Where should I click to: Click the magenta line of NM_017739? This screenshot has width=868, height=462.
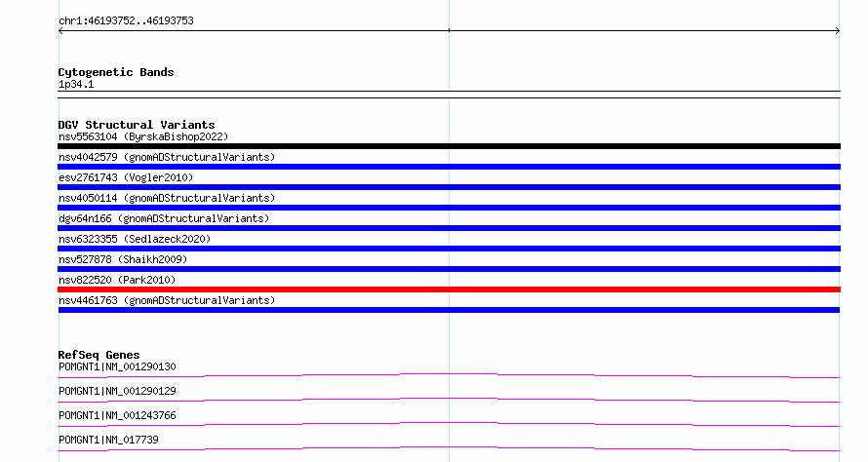tap(449, 448)
